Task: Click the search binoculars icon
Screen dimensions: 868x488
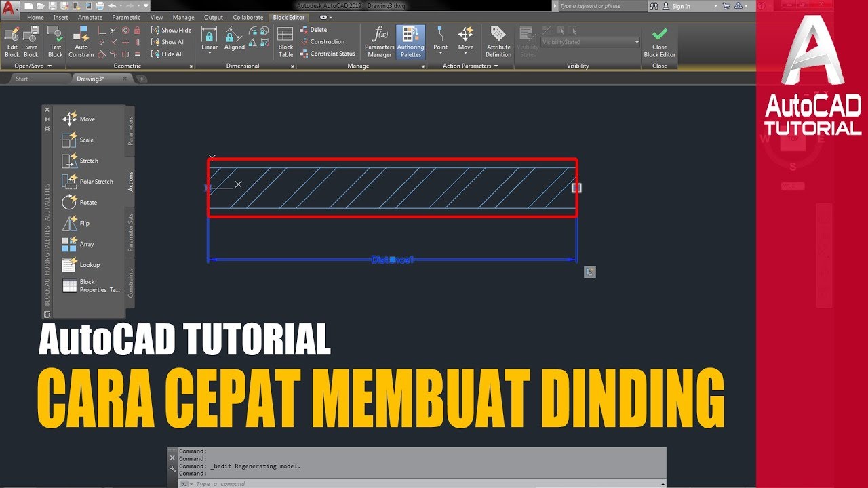Action: [x=654, y=6]
